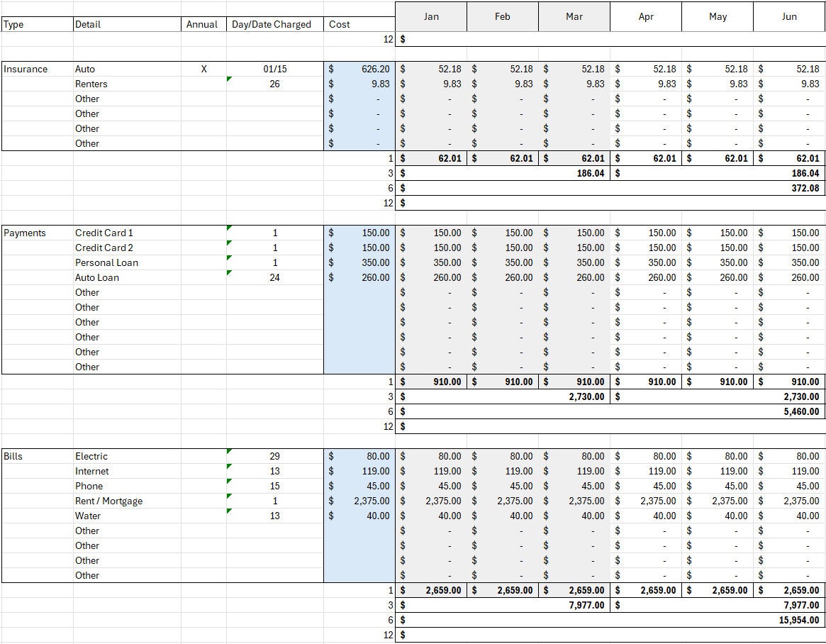Select the Phone detail cell
This screenshot has height=644, width=826.
click(127, 486)
